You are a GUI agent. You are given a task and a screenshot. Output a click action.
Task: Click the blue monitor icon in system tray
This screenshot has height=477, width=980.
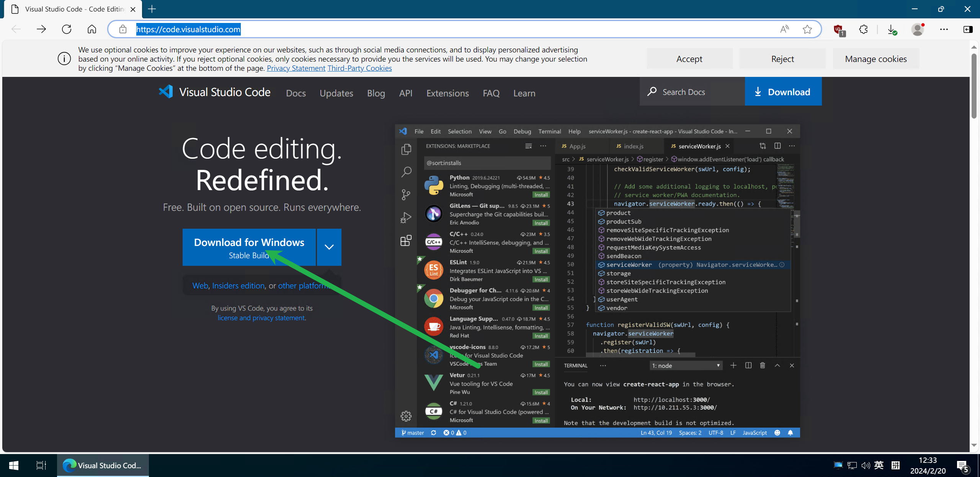click(838, 466)
